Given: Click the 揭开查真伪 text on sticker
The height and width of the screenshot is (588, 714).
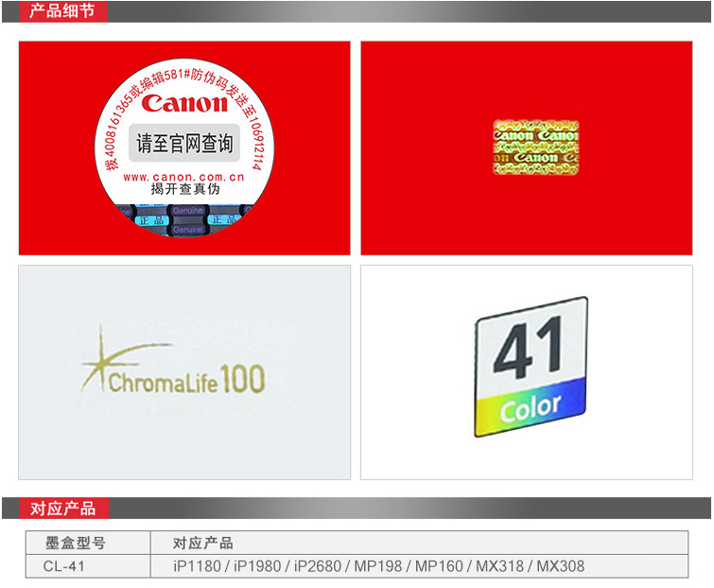Looking at the screenshot, I should (185, 190).
